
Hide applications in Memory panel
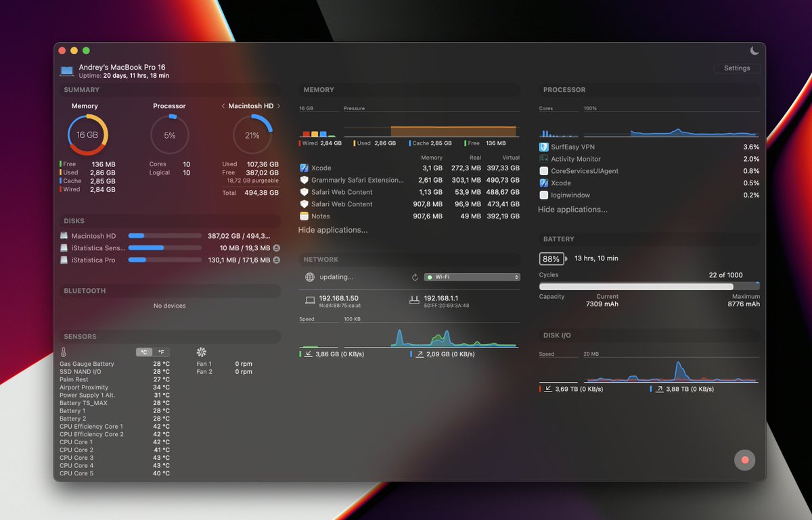click(x=333, y=230)
